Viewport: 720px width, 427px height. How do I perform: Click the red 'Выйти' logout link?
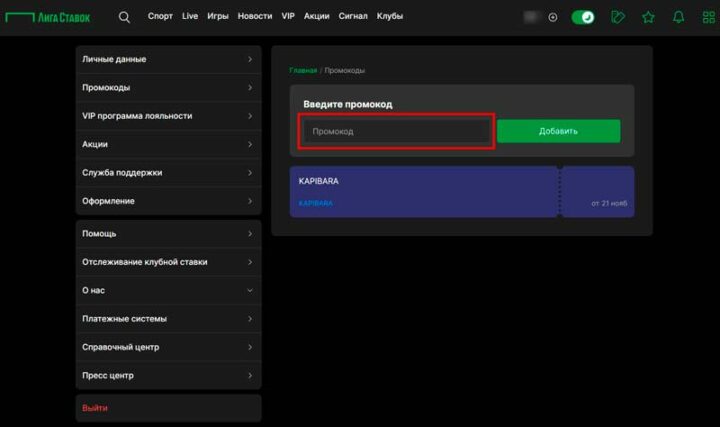pyautogui.click(x=95, y=408)
